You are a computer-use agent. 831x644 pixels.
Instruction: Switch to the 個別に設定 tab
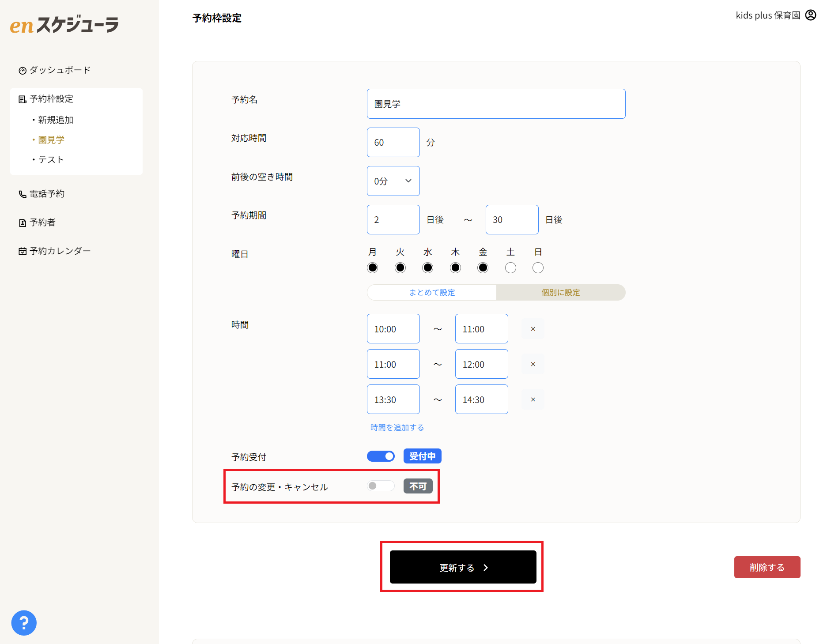(x=560, y=293)
